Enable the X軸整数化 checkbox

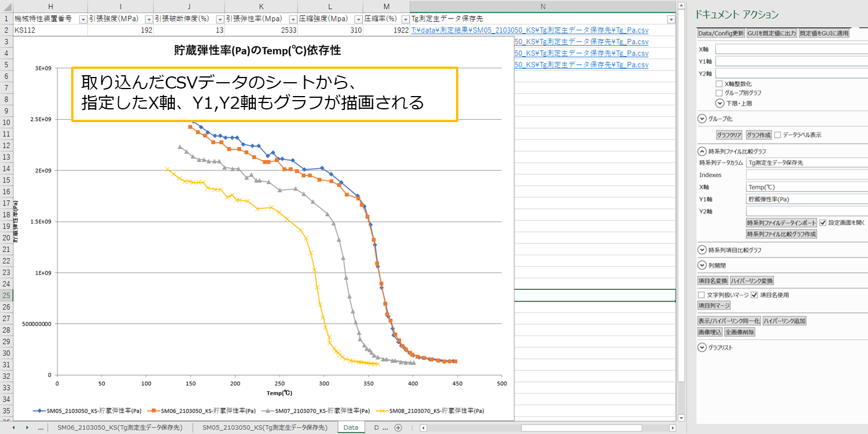[719, 83]
